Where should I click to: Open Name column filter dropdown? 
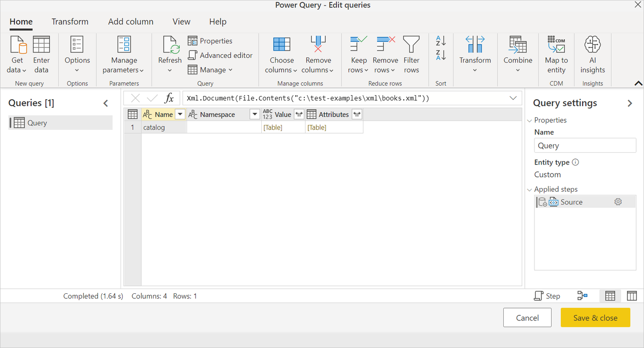(180, 114)
